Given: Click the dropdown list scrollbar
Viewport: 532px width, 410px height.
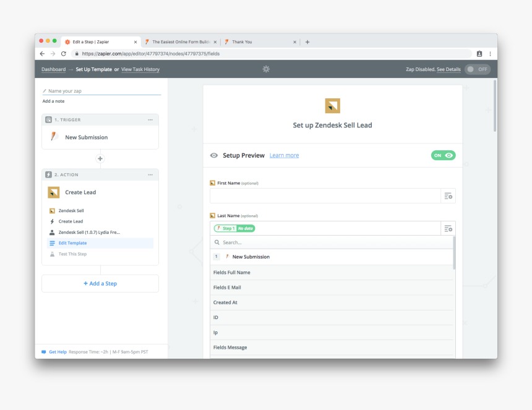Looking at the screenshot, I should tap(454, 253).
